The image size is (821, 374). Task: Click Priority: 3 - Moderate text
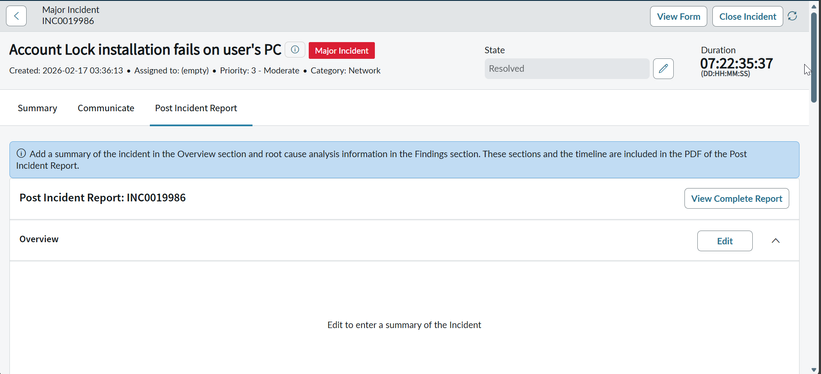(x=260, y=71)
